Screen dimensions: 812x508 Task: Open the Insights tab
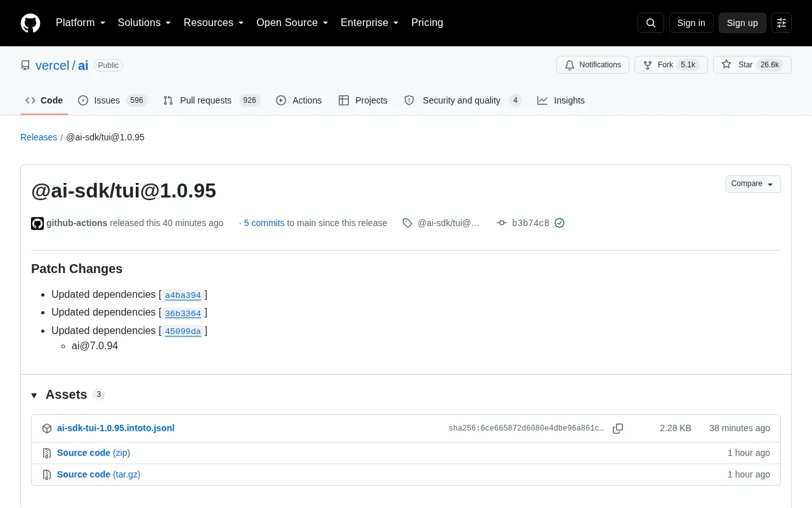click(x=561, y=100)
